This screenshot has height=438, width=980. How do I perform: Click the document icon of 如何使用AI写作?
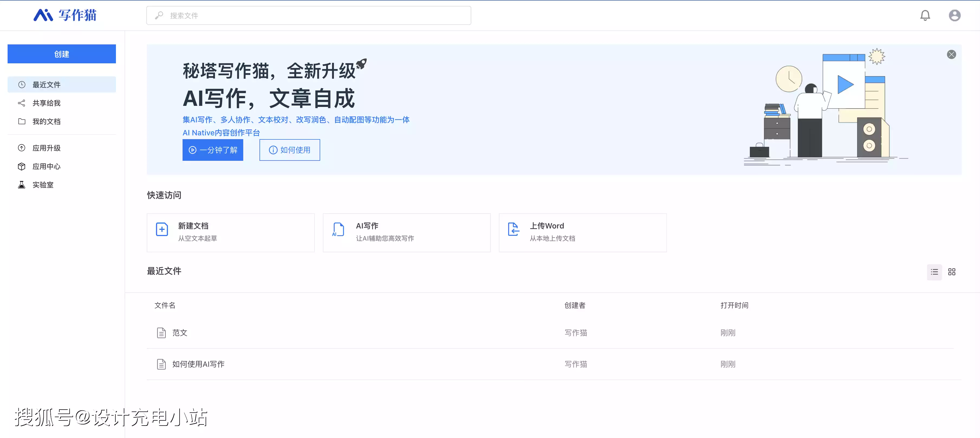click(x=161, y=364)
